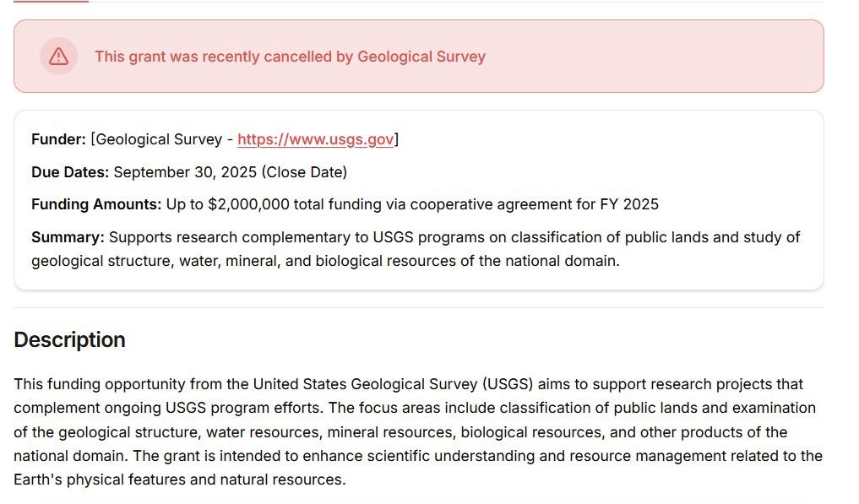
Task: Select the Summary label
Action: [x=68, y=237]
